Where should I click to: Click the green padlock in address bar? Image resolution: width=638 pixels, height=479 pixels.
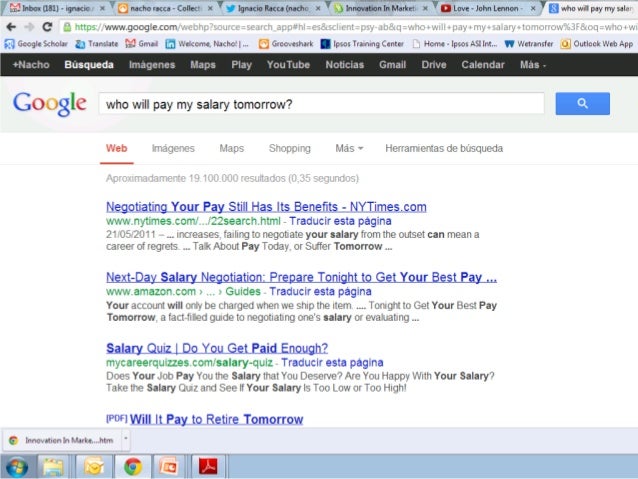tap(67, 27)
